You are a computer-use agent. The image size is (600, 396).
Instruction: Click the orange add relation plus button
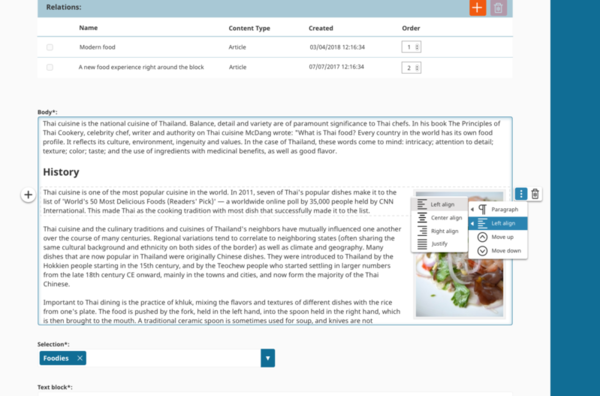click(x=478, y=8)
